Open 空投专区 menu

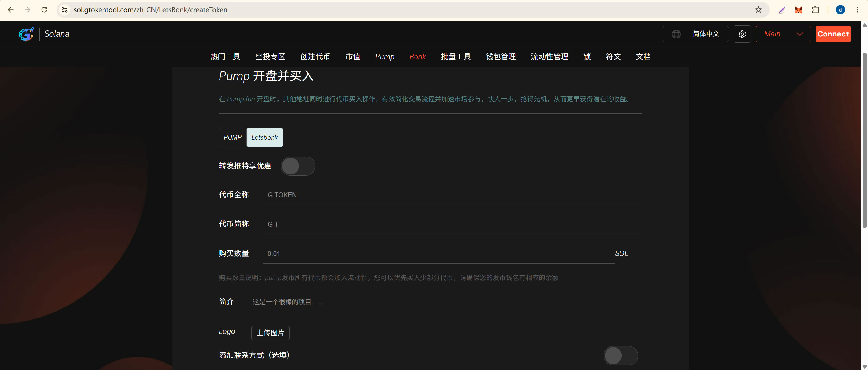tap(270, 56)
